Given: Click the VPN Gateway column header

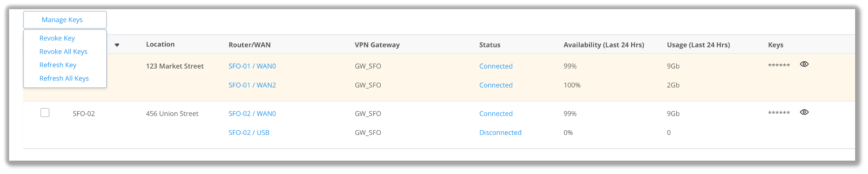Looking at the screenshot, I should click(377, 45).
